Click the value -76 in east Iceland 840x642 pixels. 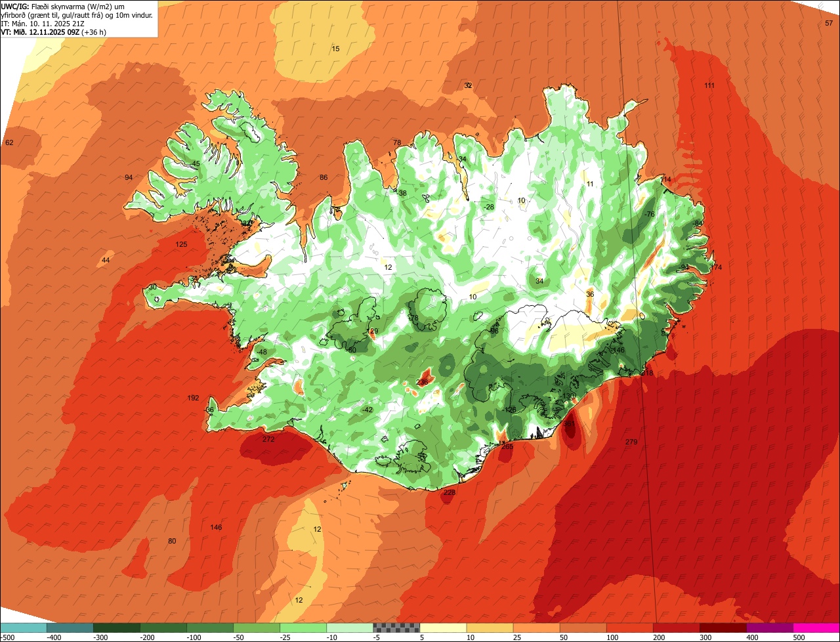[x=649, y=214]
